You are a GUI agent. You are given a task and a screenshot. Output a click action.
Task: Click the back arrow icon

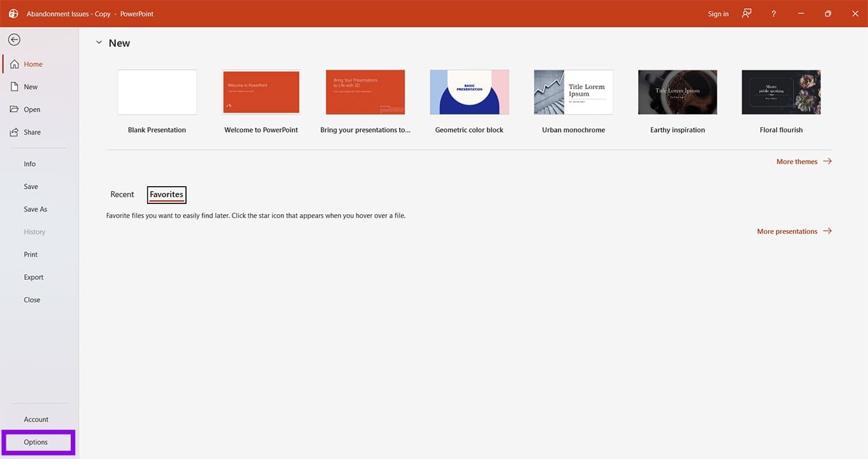tap(14, 40)
